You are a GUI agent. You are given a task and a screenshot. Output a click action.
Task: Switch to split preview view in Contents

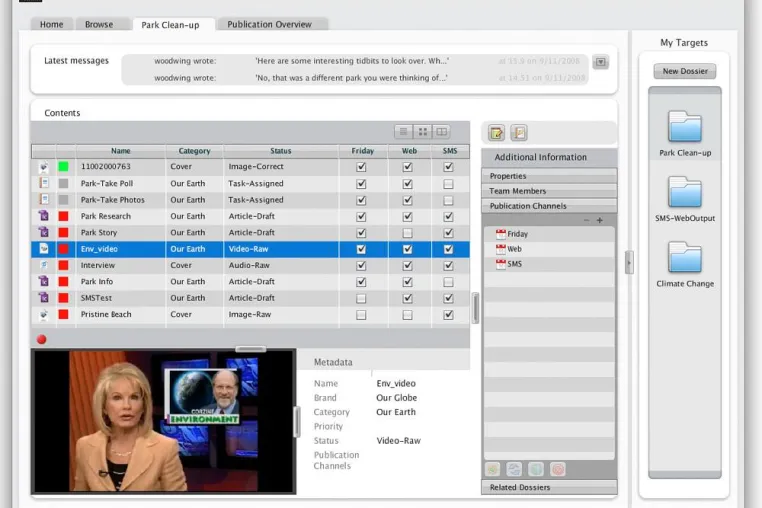(441, 132)
